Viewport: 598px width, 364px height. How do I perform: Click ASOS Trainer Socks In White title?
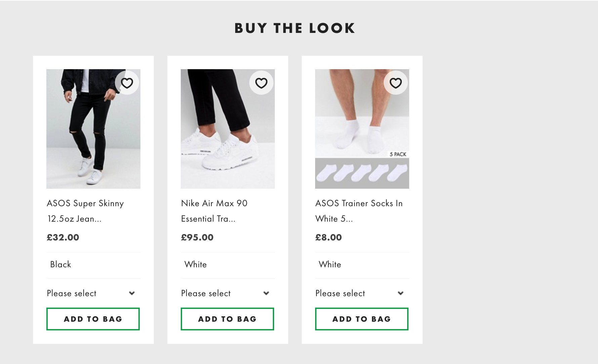[359, 211]
